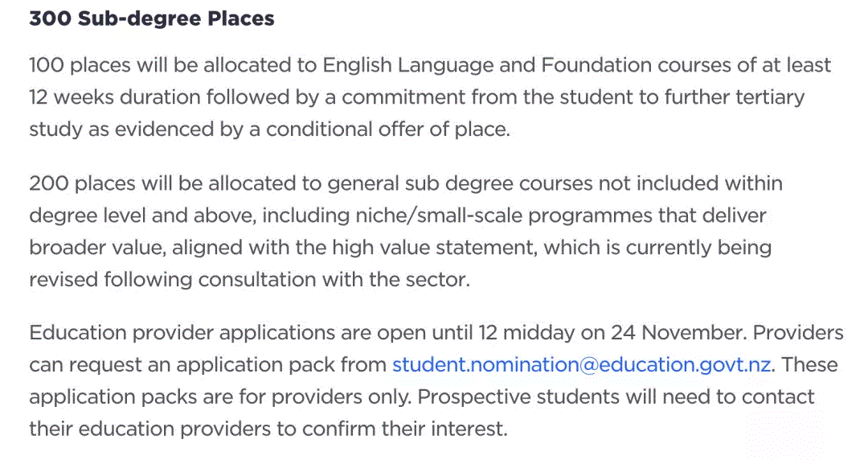Screen dimensions: 868x460
Task: Click the text "12 weeks duration"
Action: click(114, 97)
